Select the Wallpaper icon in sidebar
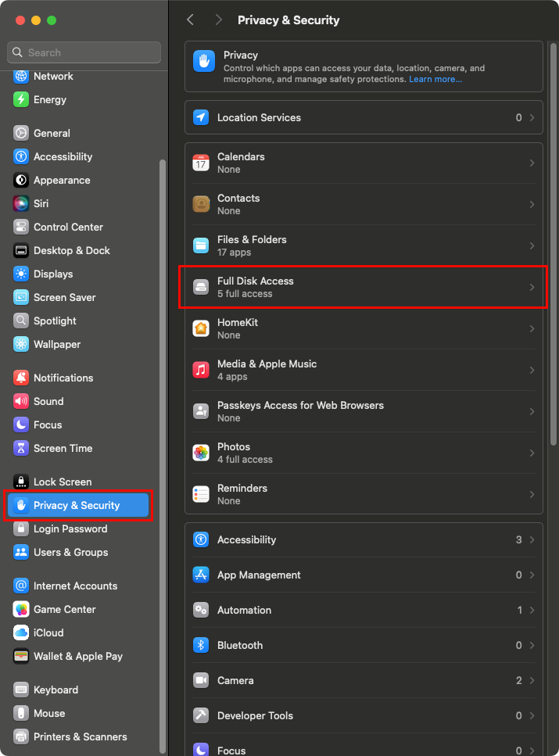The height and width of the screenshot is (756, 559). [x=21, y=344]
